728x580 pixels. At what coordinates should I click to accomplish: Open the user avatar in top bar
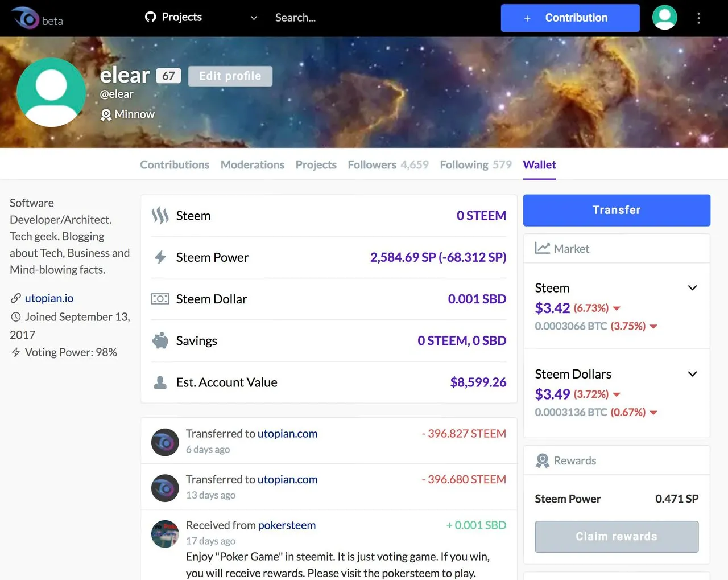664,18
